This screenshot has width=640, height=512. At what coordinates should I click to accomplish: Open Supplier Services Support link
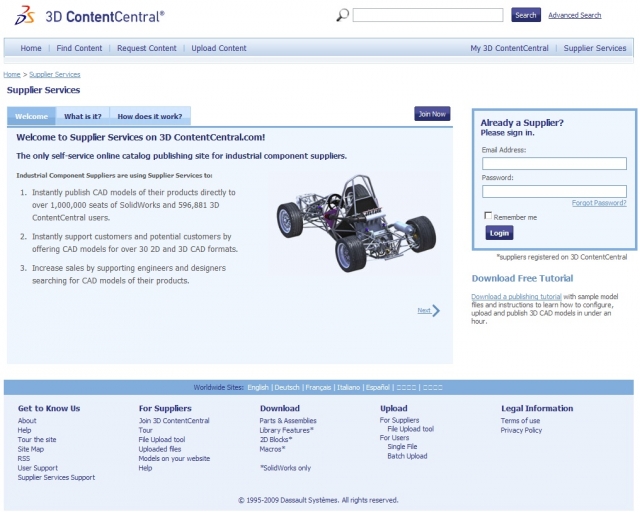pos(56,477)
